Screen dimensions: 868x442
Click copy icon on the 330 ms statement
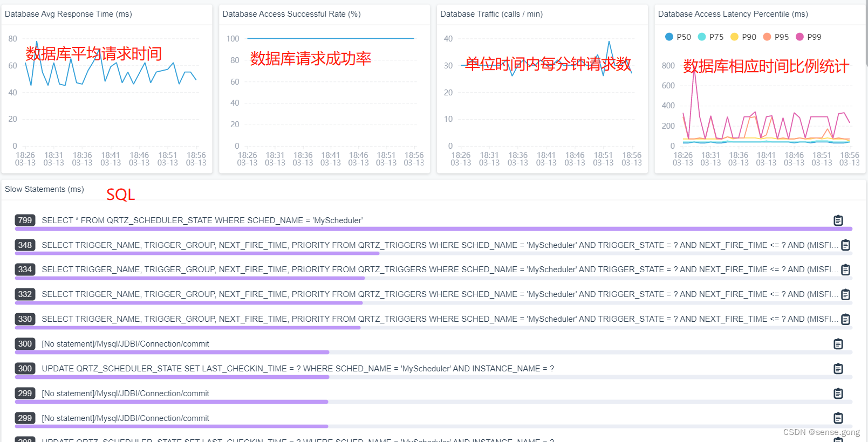tap(846, 319)
